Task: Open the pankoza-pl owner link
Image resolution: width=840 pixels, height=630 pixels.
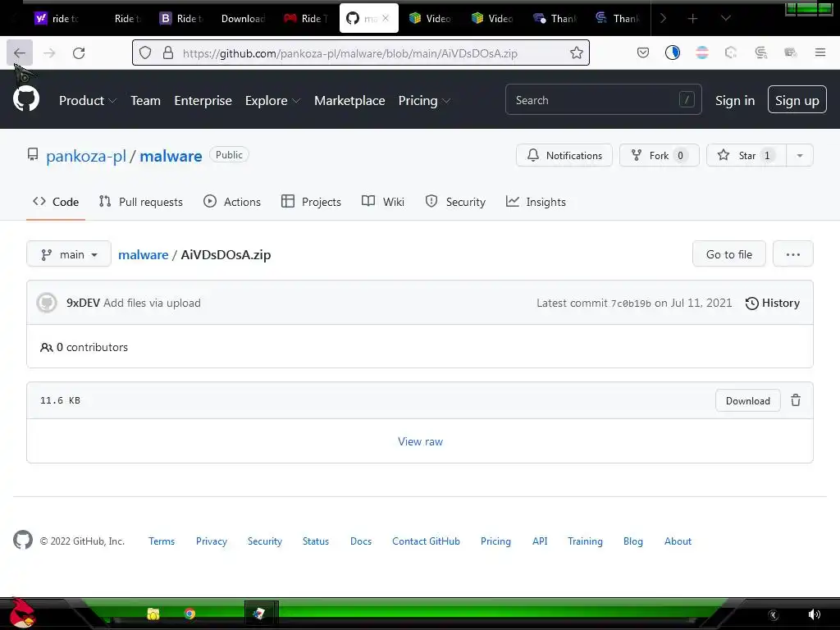Action: point(86,156)
